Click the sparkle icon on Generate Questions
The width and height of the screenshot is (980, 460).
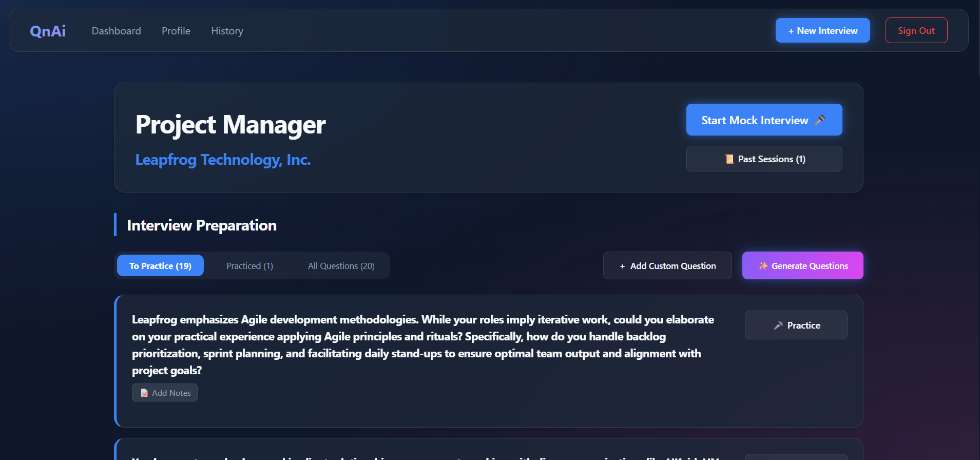click(x=763, y=266)
